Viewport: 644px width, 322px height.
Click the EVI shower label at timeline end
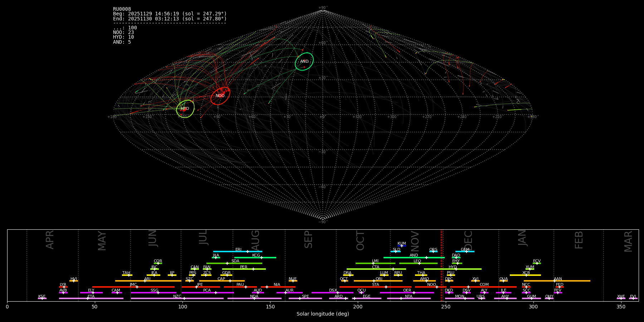tap(633, 297)
